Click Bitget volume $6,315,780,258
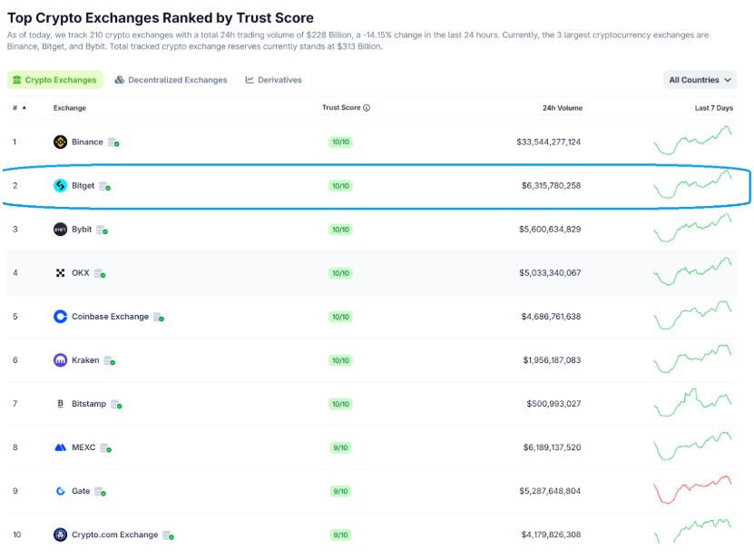The height and width of the screenshot is (560, 754). coord(551,186)
